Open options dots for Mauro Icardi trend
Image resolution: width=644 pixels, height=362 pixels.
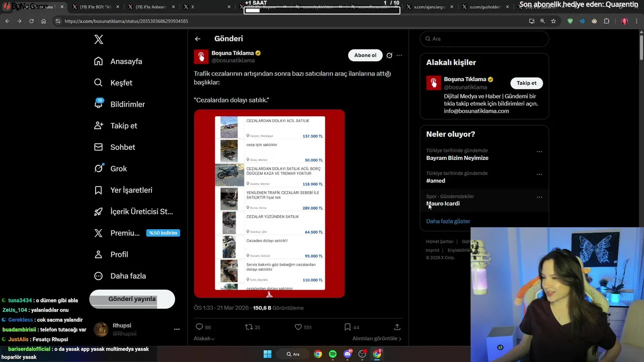539,197
